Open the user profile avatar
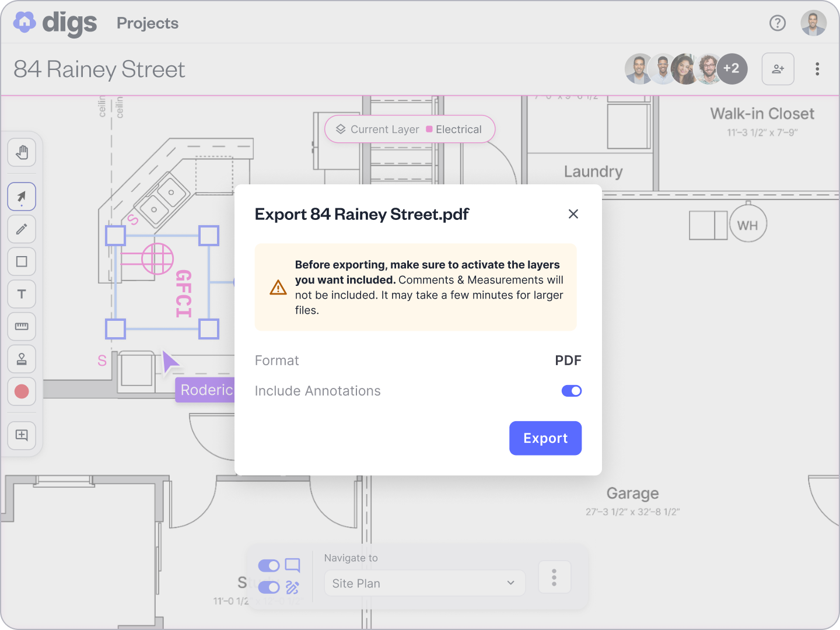The image size is (840, 630). 814,23
